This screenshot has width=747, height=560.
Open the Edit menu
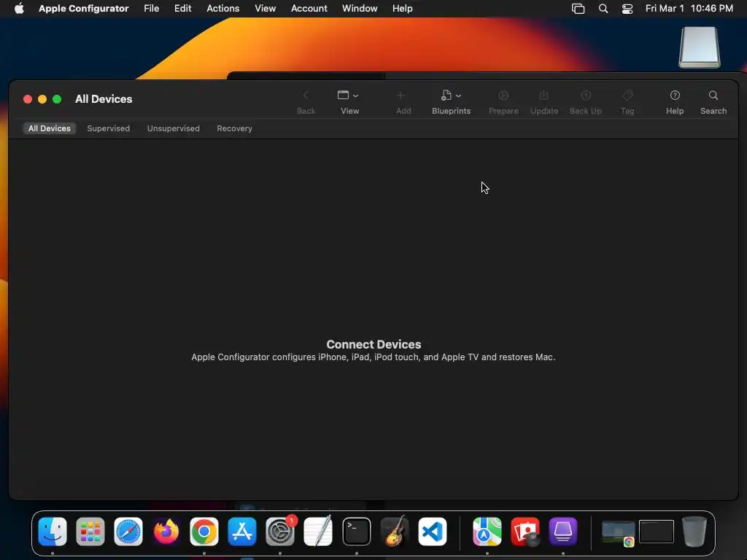(x=182, y=9)
